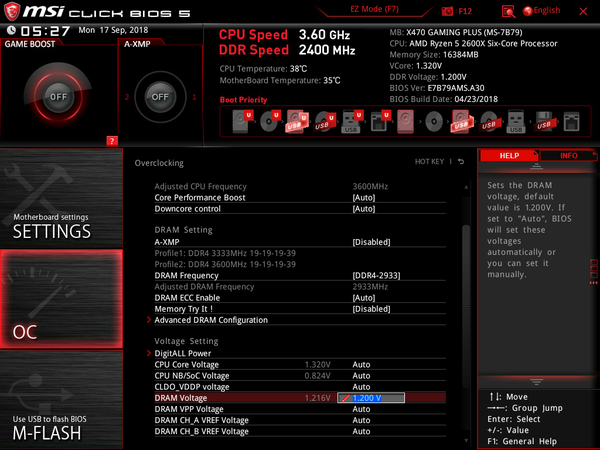Select A-XMP profile number 1
This screenshot has height=450, width=600.
(x=194, y=97)
